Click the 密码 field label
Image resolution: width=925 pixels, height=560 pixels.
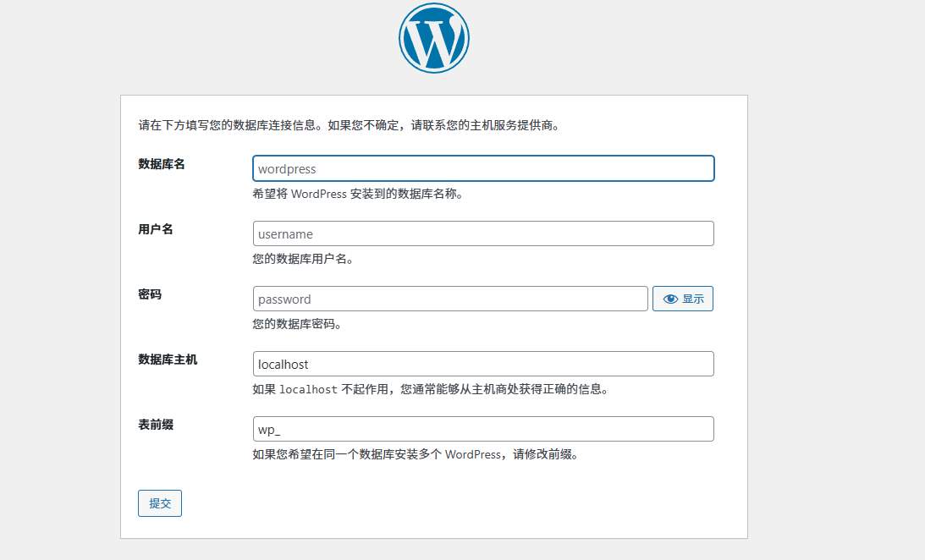(x=150, y=294)
